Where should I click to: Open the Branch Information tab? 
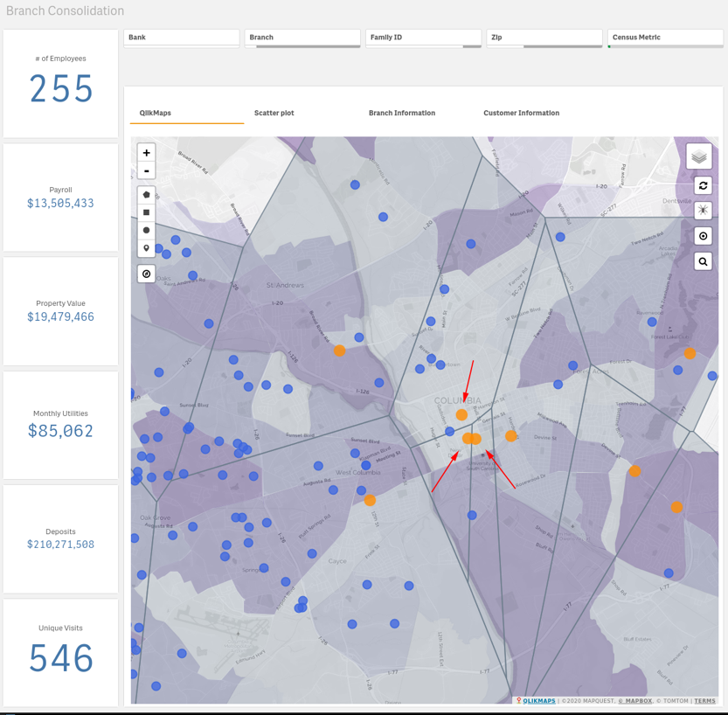401,113
